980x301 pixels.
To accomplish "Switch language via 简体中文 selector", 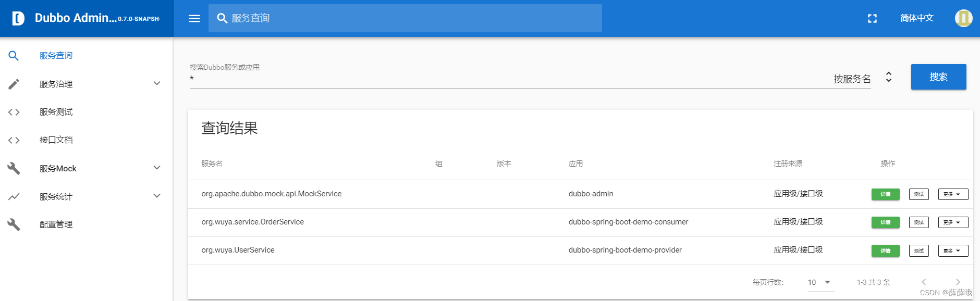I will click(916, 18).
